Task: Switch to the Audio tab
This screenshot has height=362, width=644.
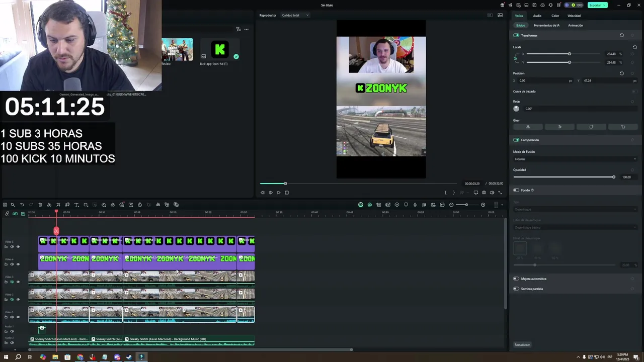Action: pos(537,16)
